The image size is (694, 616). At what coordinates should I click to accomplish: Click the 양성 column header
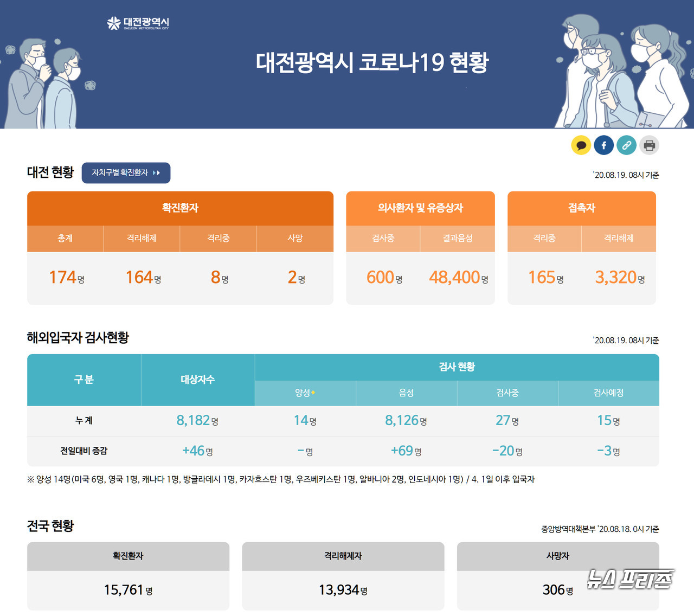tap(305, 393)
